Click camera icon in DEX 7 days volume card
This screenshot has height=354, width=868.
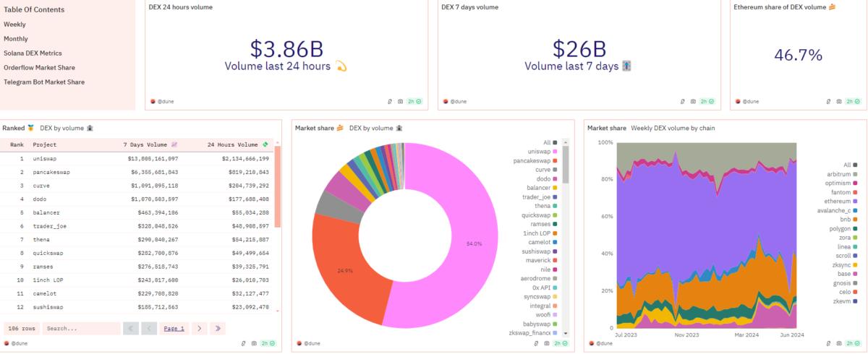click(693, 102)
